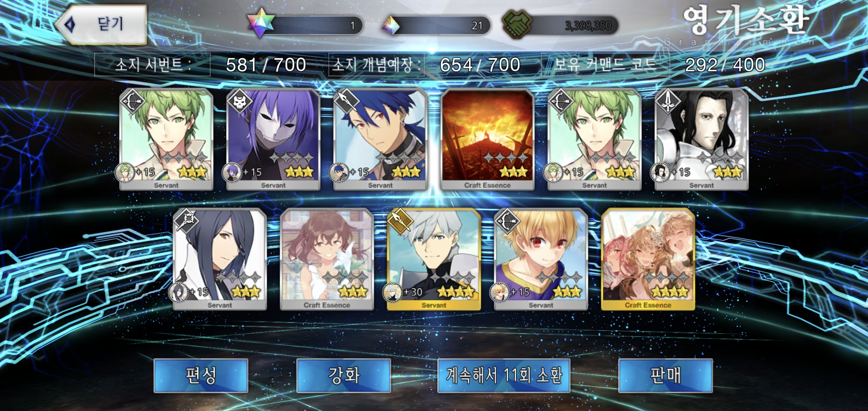Tap the Caster class icon on dark-haired servant
Image resolution: width=868 pixels, height=411 pixels.
pyautogui.click(x=186, y=221)
